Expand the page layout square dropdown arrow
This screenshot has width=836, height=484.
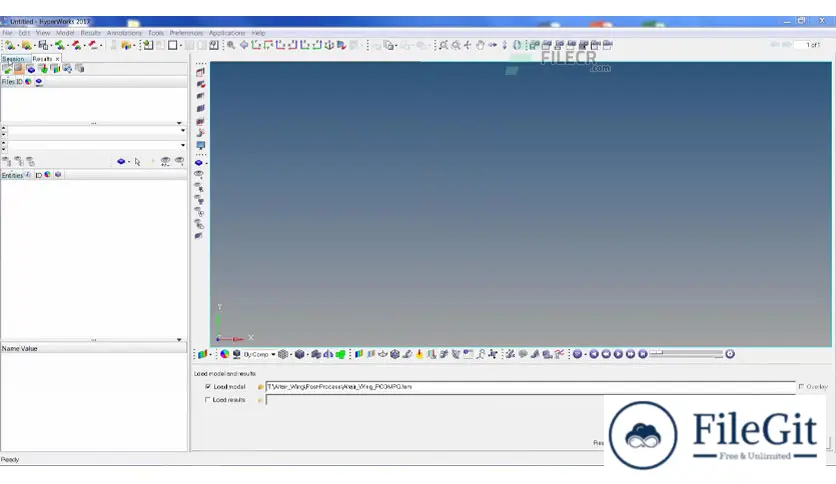181,45
